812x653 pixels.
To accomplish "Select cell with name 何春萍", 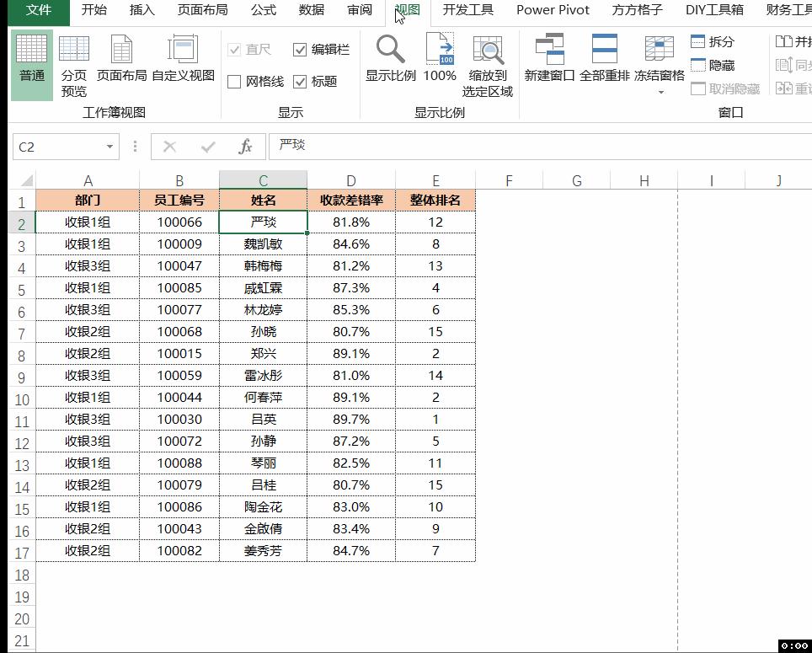I will pyautogui.click(x=263, y=397).
